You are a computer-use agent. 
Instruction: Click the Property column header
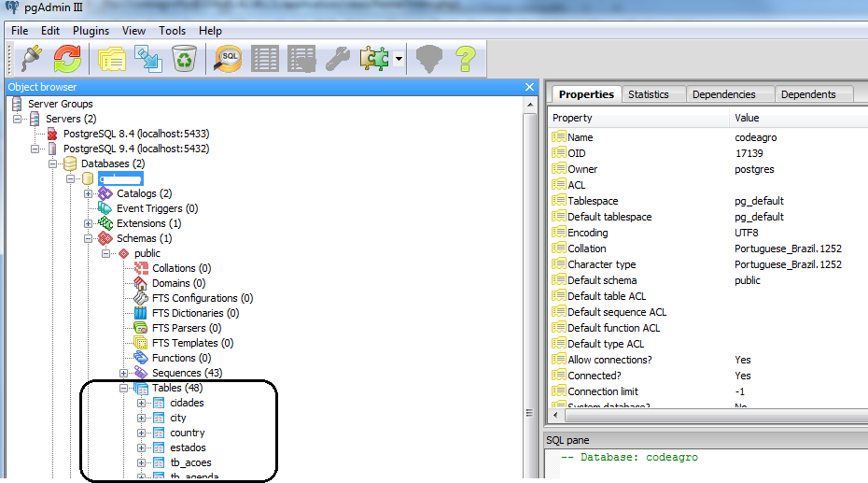coord(640,118)
